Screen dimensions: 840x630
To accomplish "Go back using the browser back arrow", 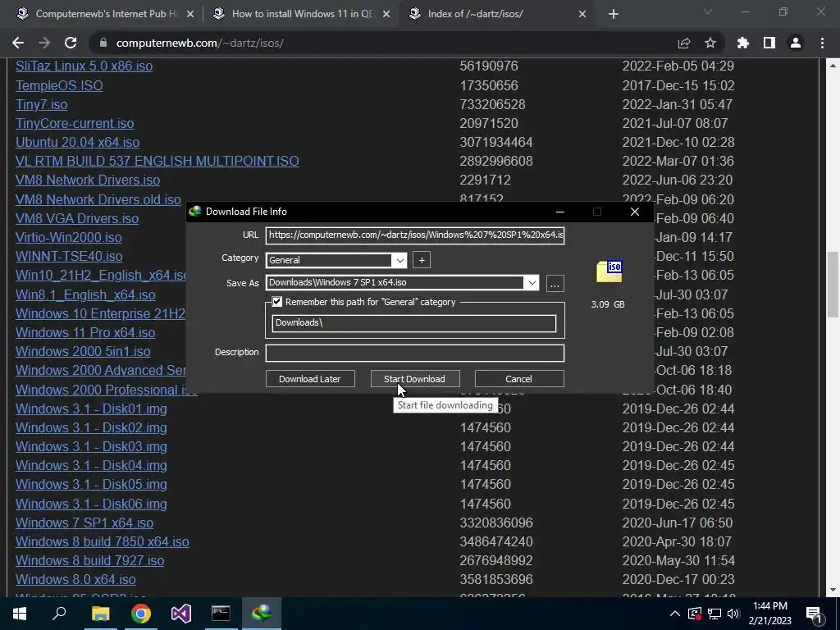I will coord(18,43).
